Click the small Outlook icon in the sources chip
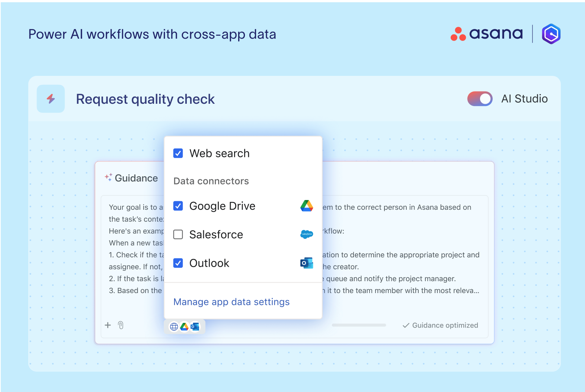 point(195,327)
